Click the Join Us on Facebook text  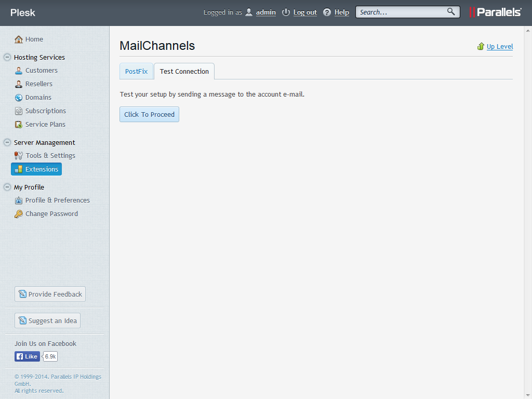coord(46,344)
